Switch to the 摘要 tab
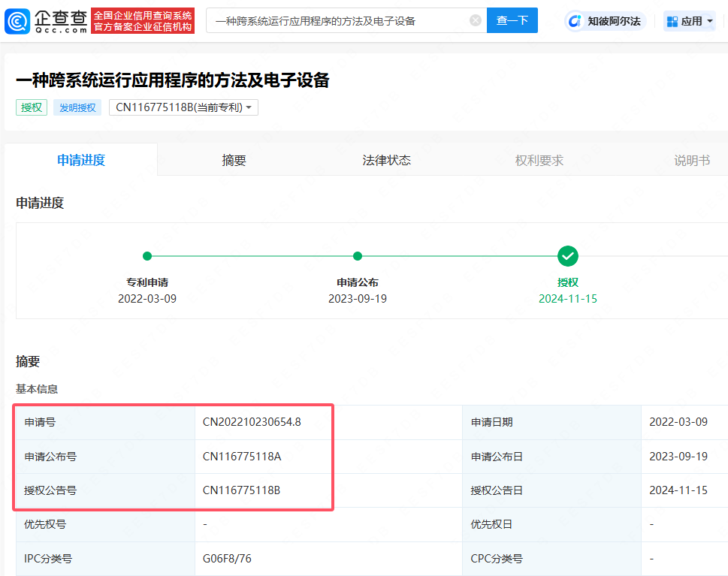Image resolution: width=728 pixels, height=576 pixels. pos(234,160)
